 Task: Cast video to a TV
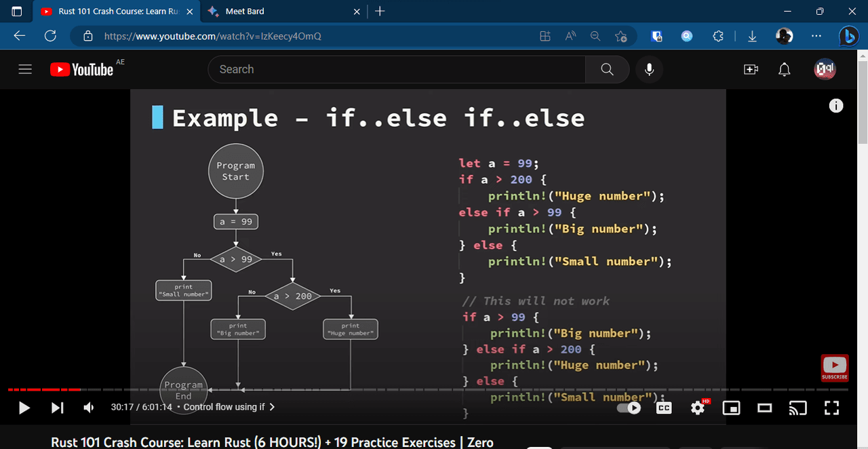[x=797, y=408]
